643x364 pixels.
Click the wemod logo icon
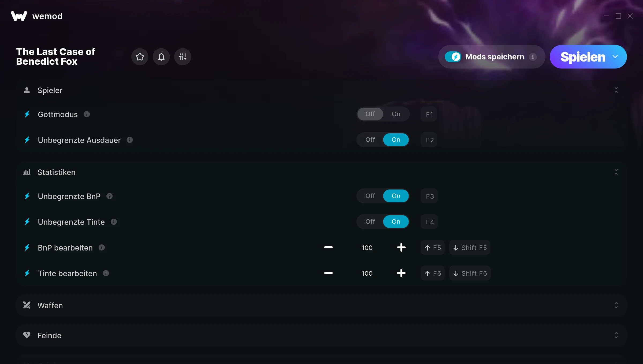19,16
